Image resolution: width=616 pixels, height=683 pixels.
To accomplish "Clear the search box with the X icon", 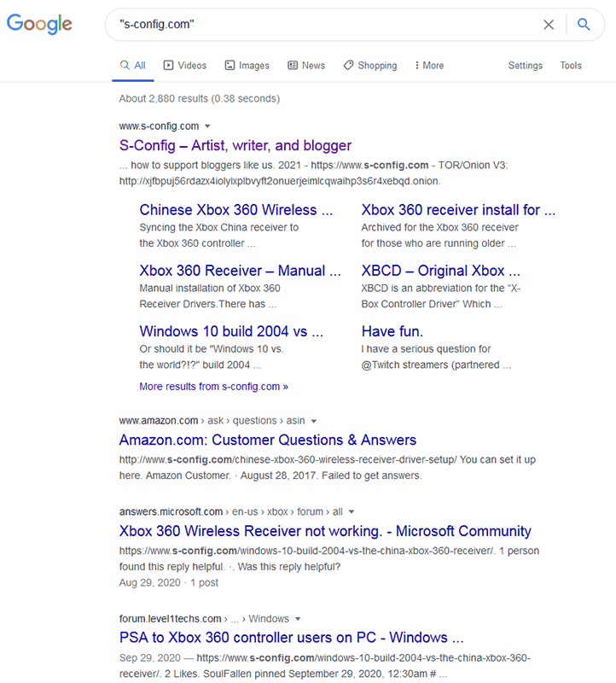I will click(x=549, y=25).
